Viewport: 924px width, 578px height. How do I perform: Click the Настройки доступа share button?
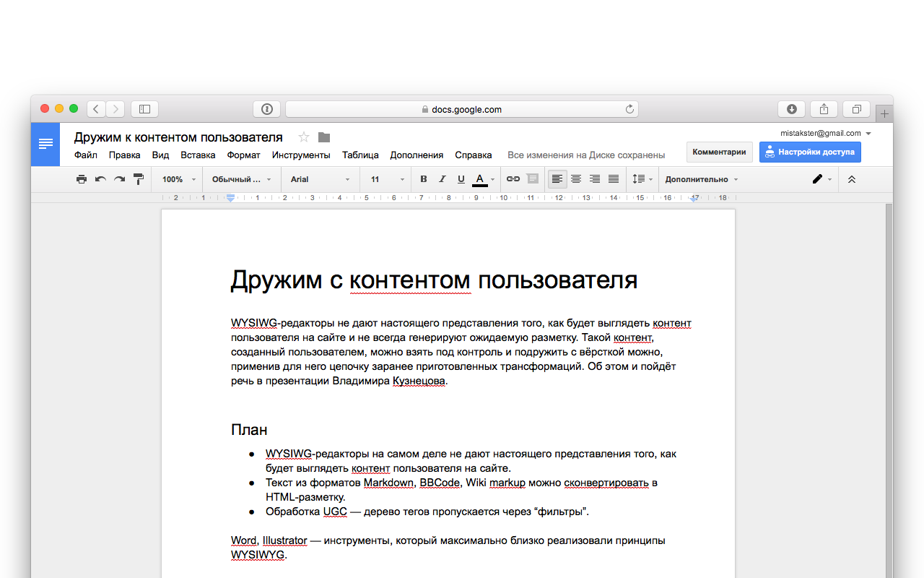pyautogui.click(x=810, y=152)
